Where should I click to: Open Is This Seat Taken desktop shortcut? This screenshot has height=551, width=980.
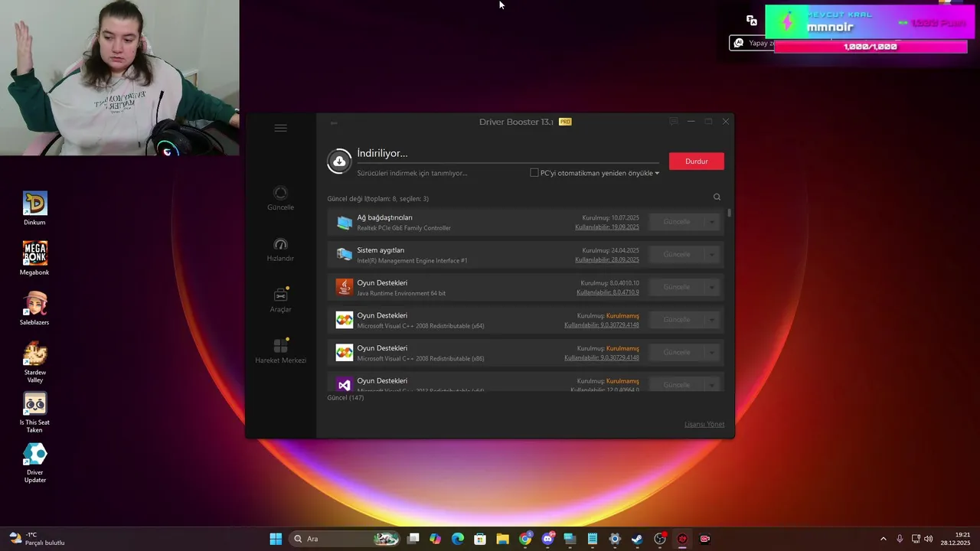point(34,412)
